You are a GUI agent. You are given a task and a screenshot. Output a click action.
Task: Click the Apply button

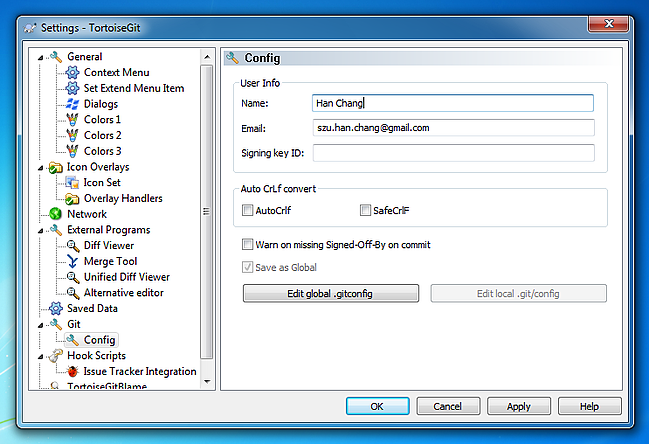pos(519,406)
